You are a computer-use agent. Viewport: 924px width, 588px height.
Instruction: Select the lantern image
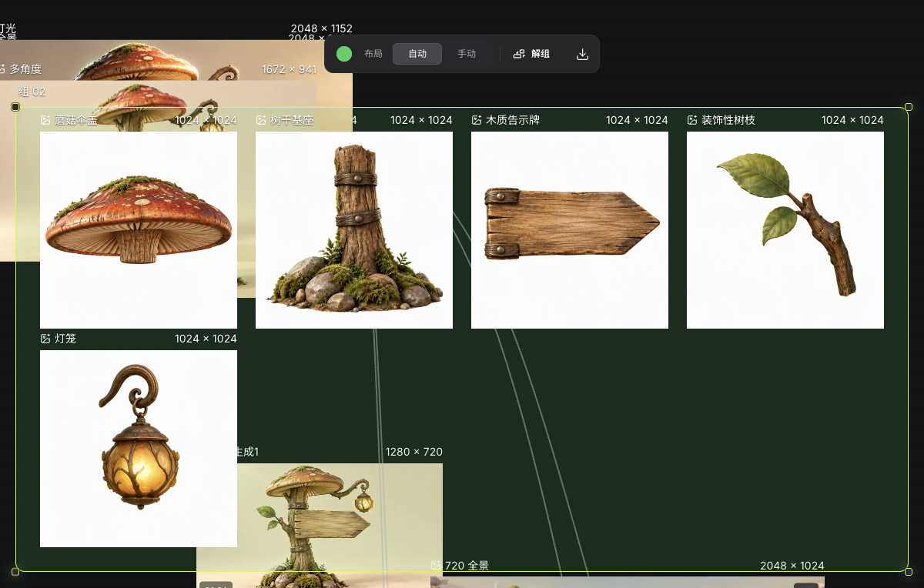tap(139, 449)
